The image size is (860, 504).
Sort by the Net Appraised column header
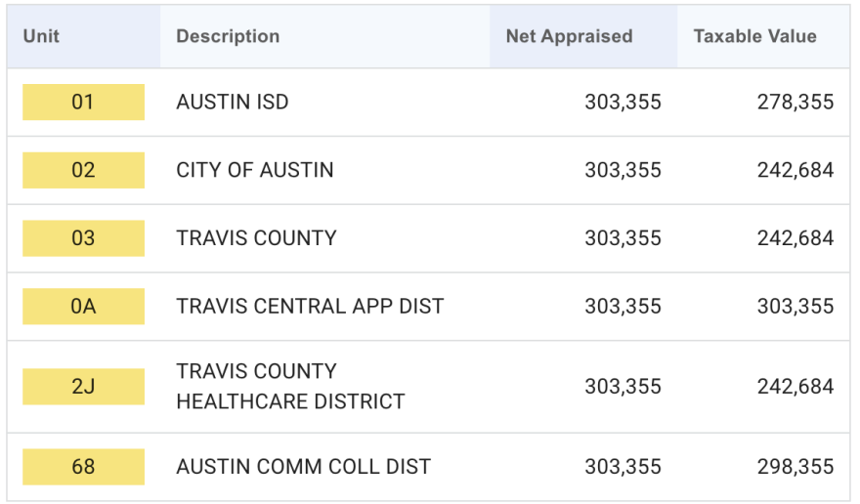(x=569, y=36)
